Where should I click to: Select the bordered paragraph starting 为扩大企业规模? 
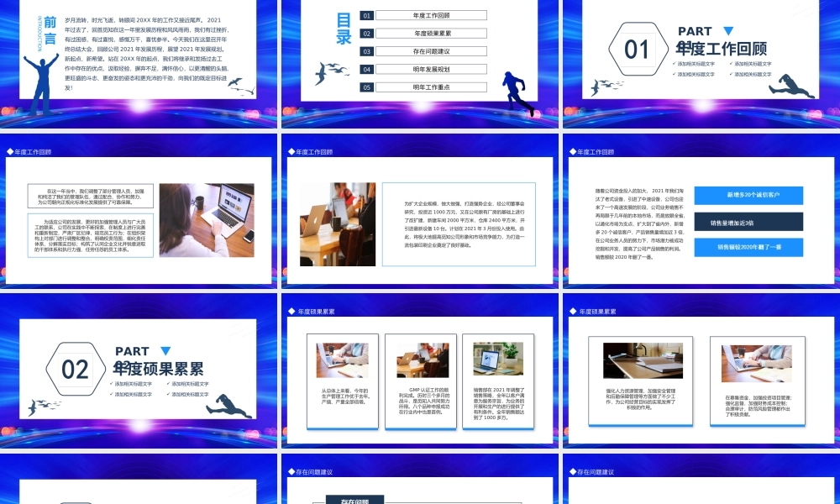coord(459,224)
